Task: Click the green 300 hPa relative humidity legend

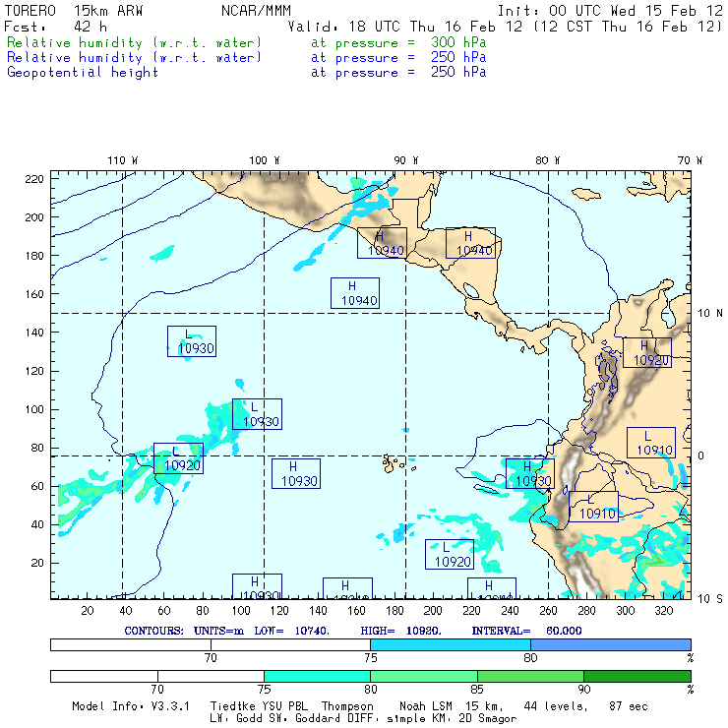Action: pos(135,43)
